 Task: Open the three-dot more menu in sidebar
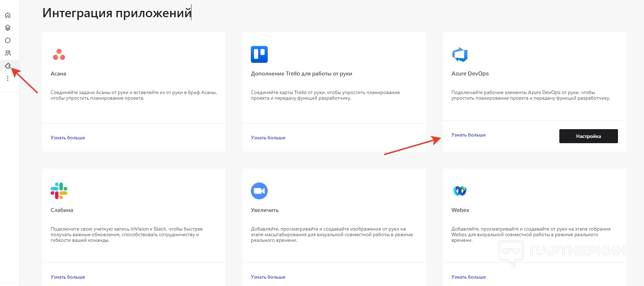coord(8,78)
